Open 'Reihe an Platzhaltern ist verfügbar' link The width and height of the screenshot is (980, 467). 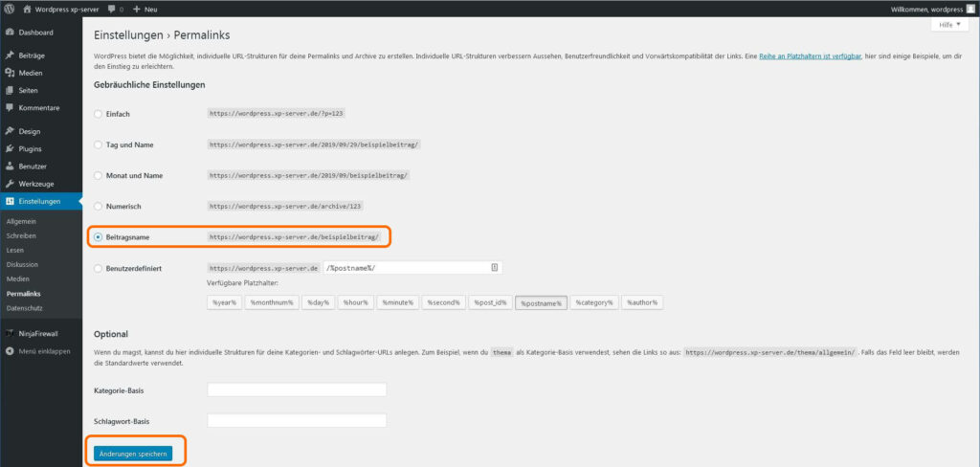811,56
